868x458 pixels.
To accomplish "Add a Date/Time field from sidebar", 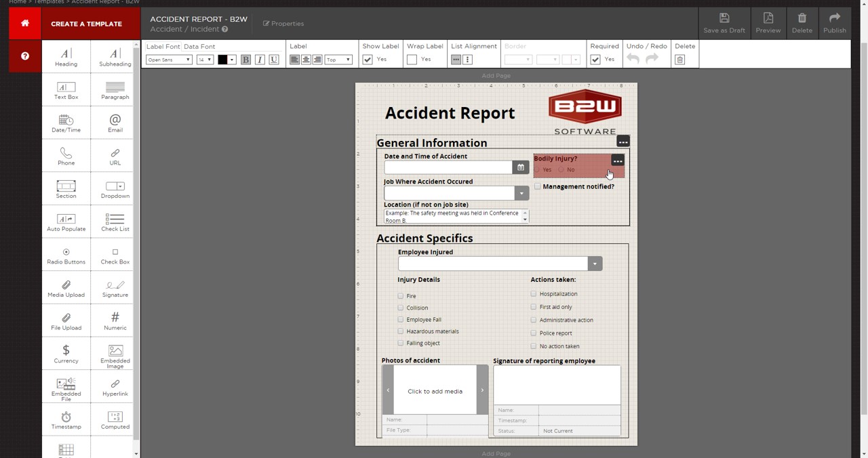I will 66,123.
